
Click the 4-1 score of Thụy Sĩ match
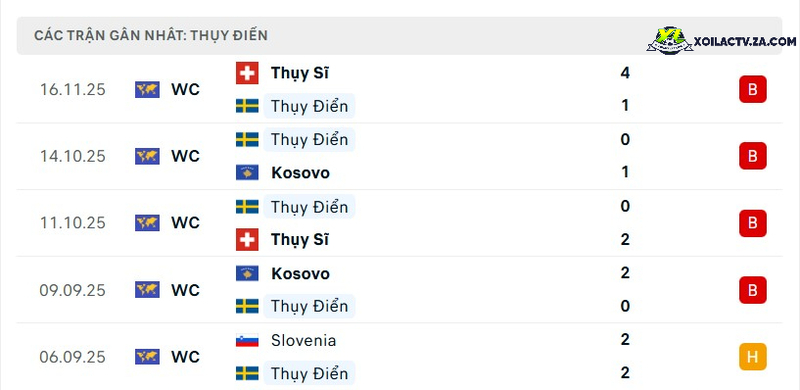click(626, 89)
